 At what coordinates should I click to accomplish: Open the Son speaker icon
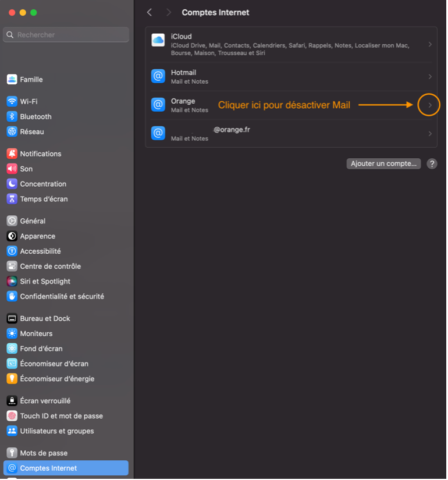pyautogui.click(x=12, y=169)
